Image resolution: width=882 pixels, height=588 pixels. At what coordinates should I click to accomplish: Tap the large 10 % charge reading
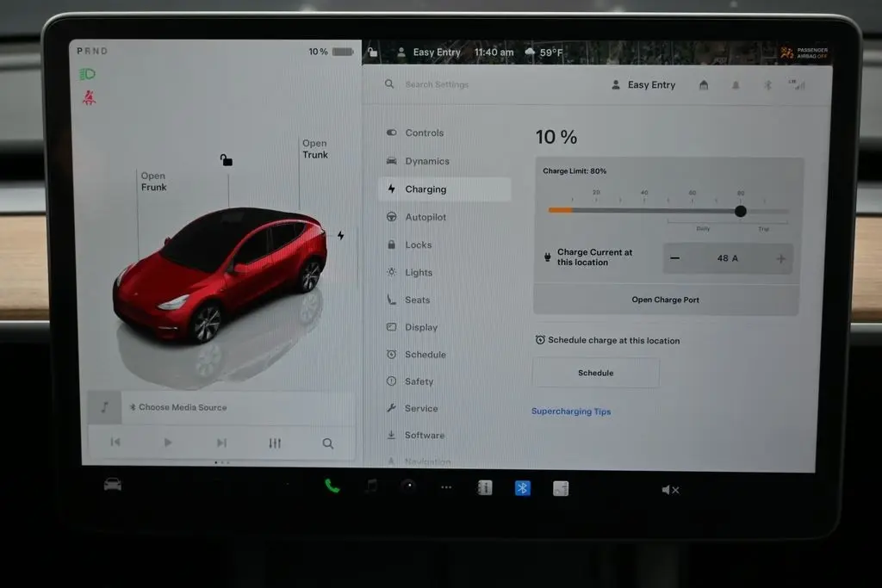pos(556,137)
